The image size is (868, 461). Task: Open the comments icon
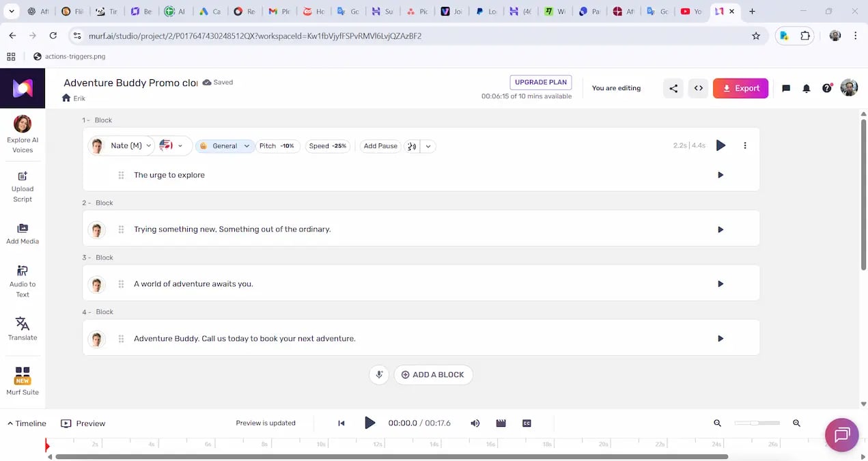point(786,88)
